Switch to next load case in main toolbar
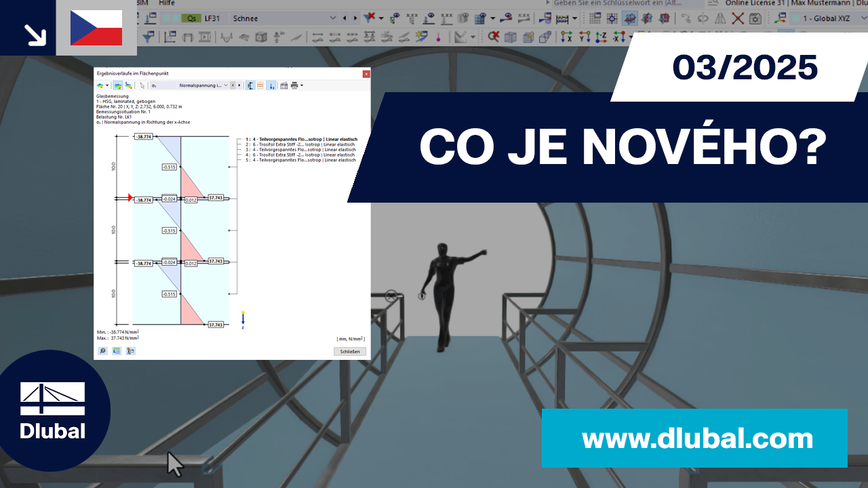The height and width of the screenshot is (488, 868). click(x=355, y=18)
